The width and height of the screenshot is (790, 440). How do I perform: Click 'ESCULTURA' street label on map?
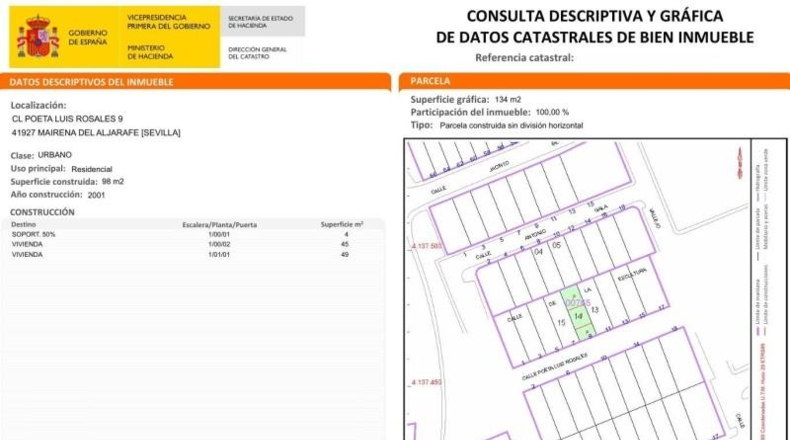632,275
